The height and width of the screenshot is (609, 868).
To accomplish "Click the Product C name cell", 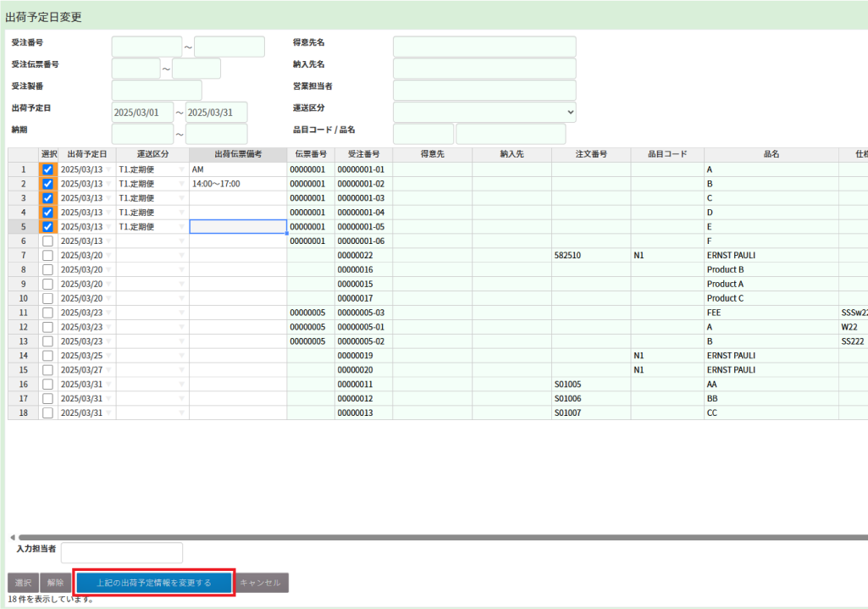I will tap(771, 298).
